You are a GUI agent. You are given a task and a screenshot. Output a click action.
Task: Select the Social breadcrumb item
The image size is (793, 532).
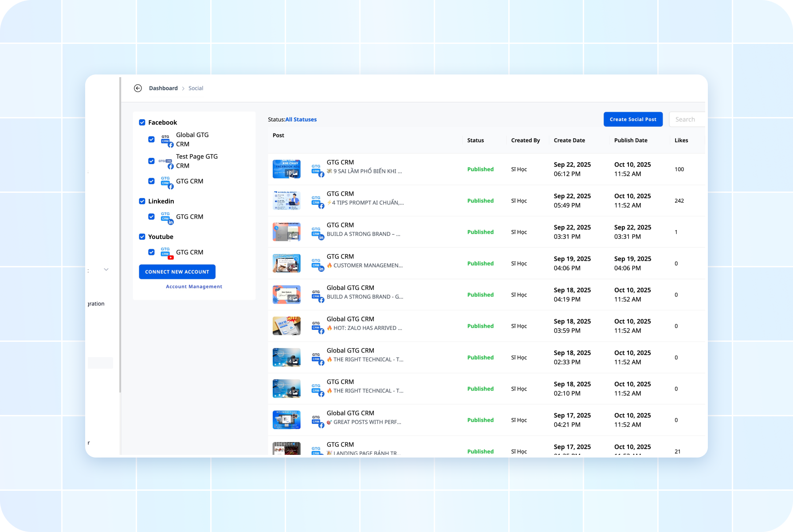pos(196,88)
